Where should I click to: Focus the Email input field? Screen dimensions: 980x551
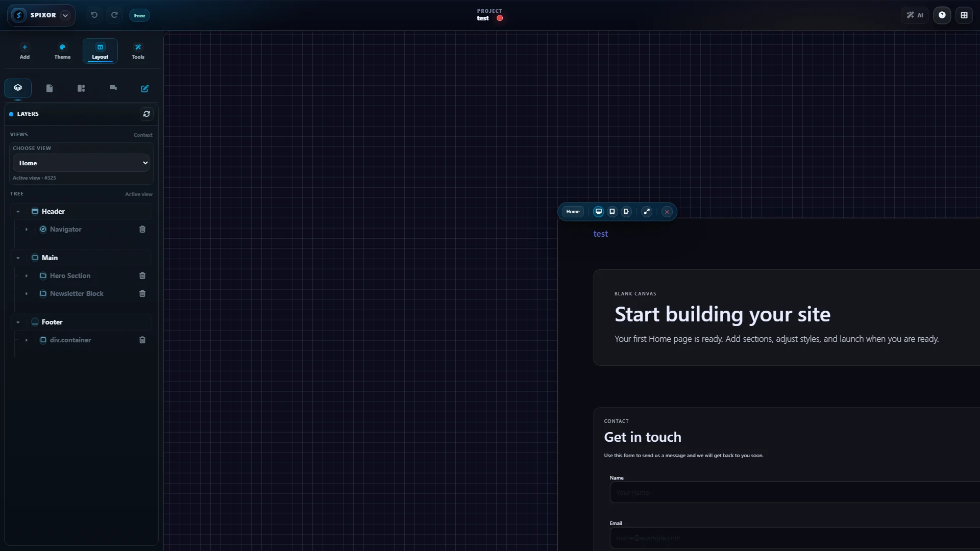coord(795,538)
